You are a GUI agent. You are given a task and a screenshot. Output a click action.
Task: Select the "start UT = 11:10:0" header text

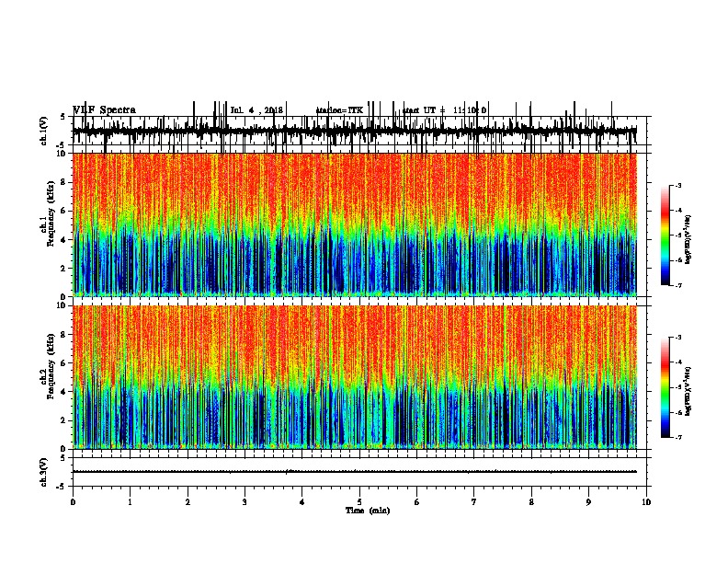click(445, 110)
